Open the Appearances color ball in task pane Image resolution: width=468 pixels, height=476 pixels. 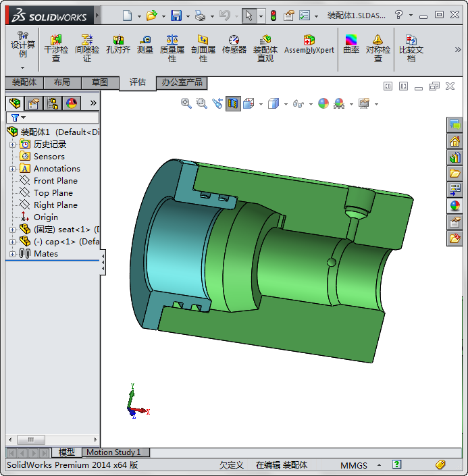click(454, 206)
